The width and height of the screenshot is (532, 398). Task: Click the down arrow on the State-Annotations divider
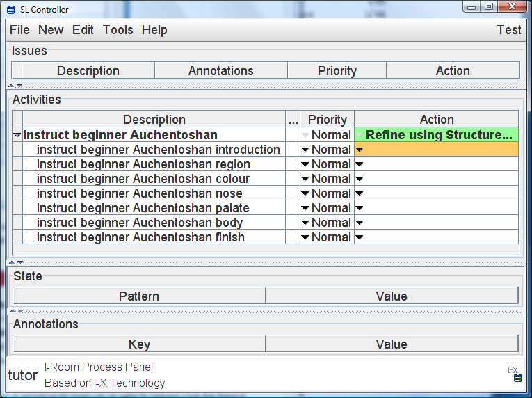[x=21, y=311]
